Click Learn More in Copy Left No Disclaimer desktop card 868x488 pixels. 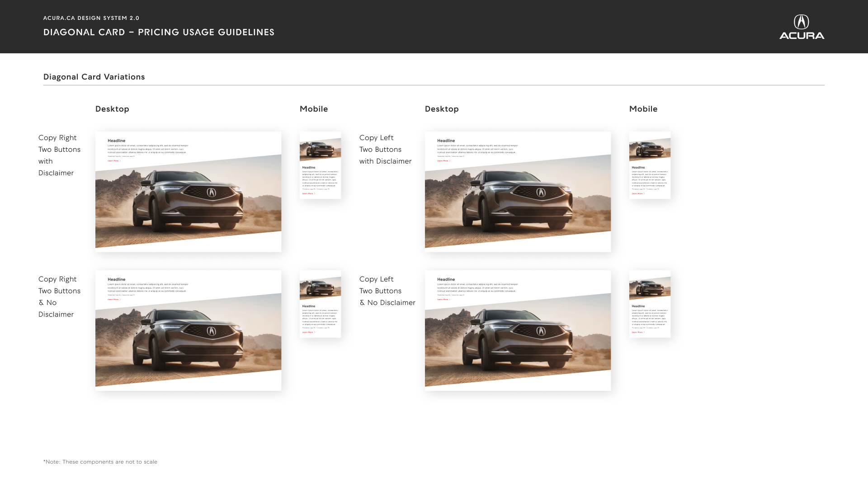(x=443, y=300)
